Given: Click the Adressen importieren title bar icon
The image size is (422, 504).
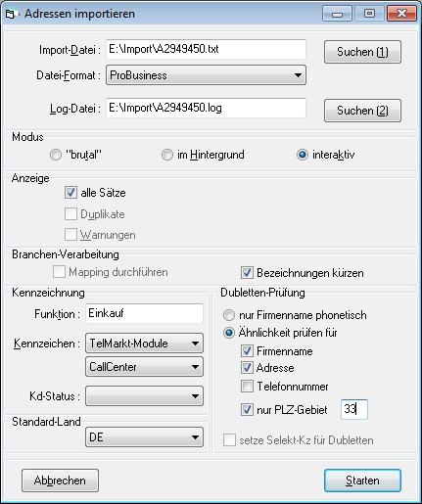Looking at the screenshot, I should 11,14.
